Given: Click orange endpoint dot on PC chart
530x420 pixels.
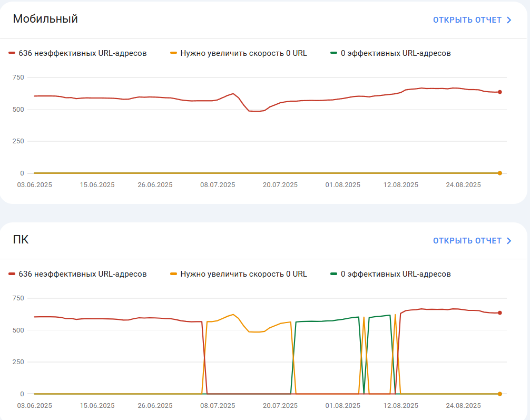Looking at the screenshot, I should 499,394.
